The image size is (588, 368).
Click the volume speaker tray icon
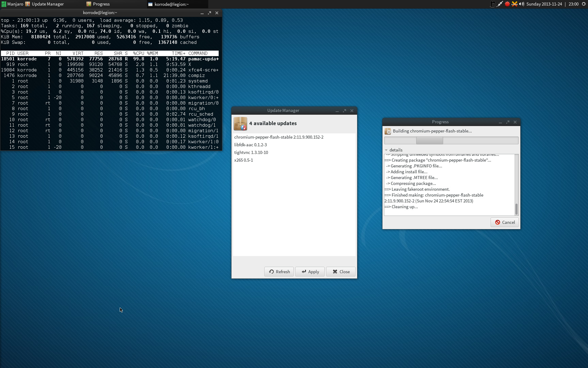[522, 4]
